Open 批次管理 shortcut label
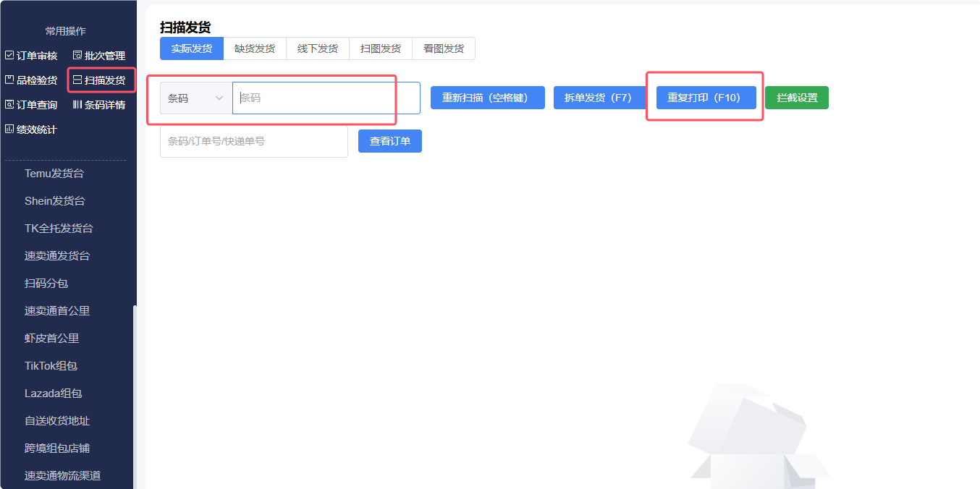The height and width of the screenshot is (489, 980). point(105,56)
